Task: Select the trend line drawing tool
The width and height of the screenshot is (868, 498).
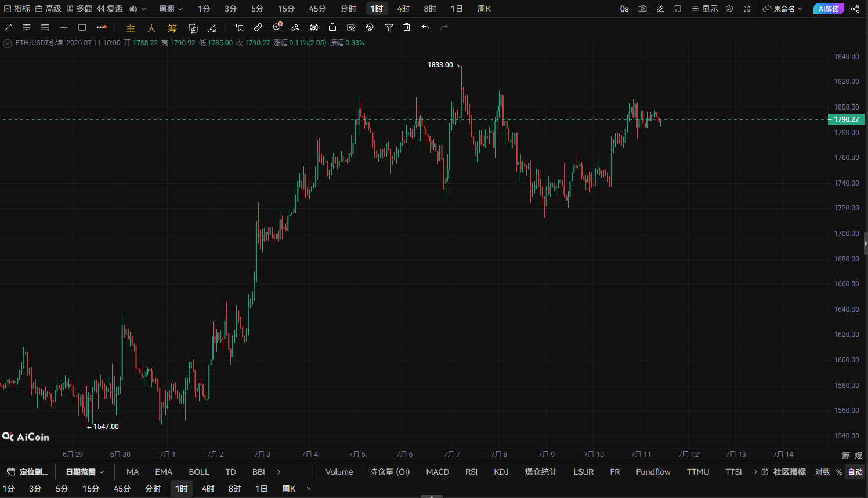Action: click(x=8, y=27)
